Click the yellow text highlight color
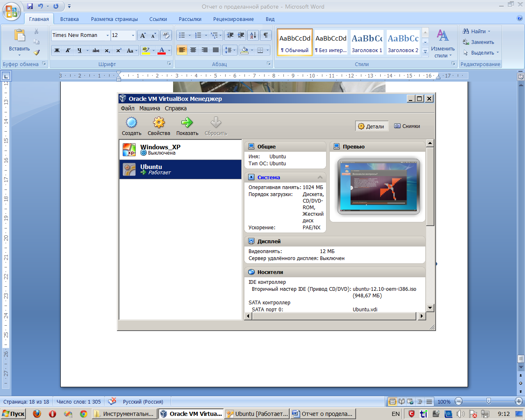 pos(145,50)
